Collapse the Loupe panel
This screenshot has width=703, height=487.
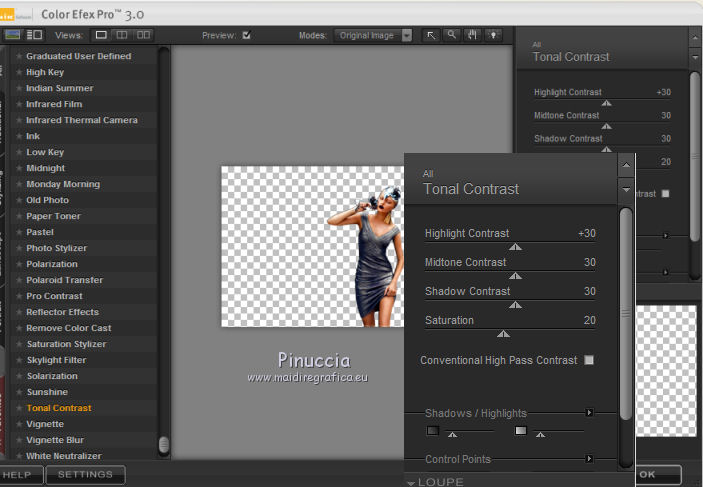[x=411, y=482]
